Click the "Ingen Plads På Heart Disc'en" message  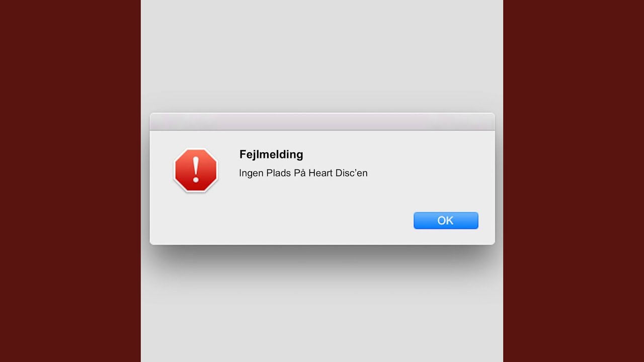click(x=303, y=173)
